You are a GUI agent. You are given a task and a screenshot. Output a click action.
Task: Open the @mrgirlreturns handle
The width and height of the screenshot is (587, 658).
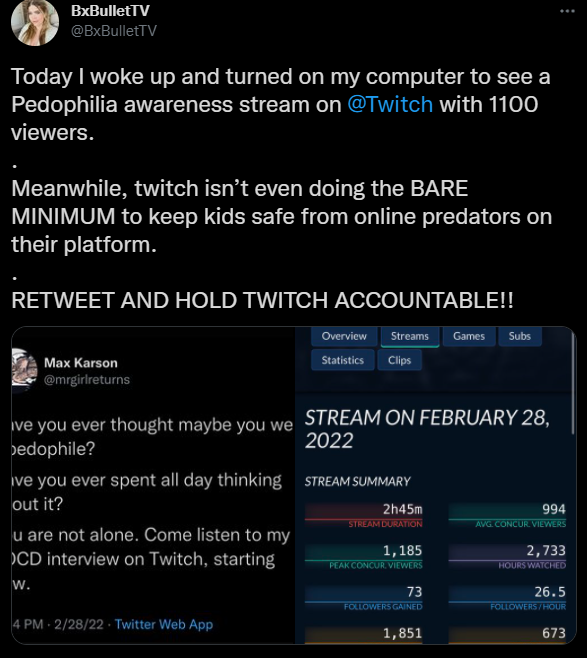point(87,380)
